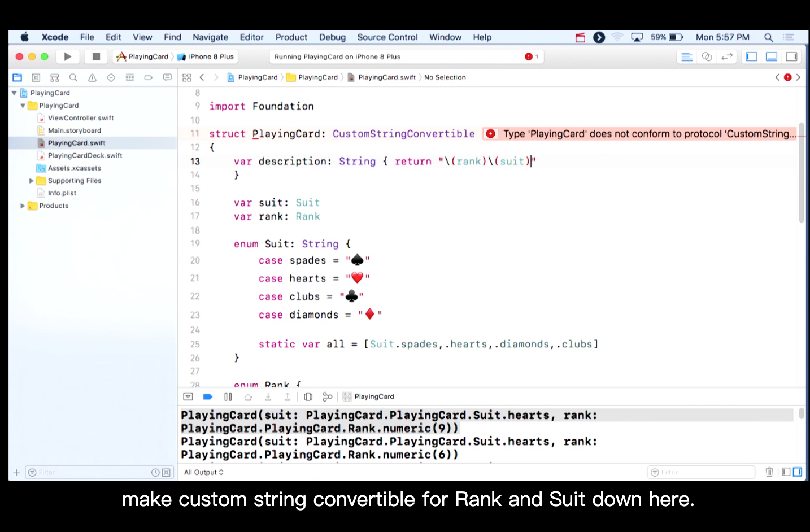Step into in the debug bar
The image size is (810, 532).
click(268, 396)
